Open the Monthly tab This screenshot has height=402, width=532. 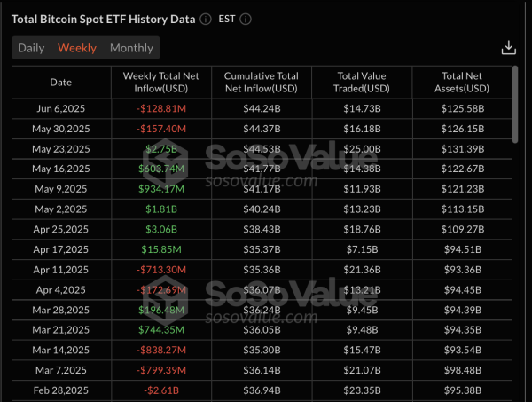coord(131,48)
